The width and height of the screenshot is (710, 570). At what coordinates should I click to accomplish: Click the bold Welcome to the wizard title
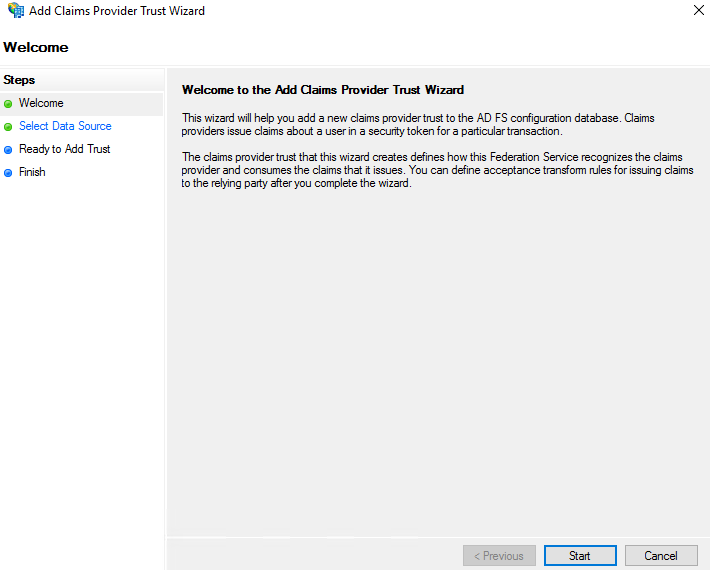pyautogui.click(x=322, y=90)
